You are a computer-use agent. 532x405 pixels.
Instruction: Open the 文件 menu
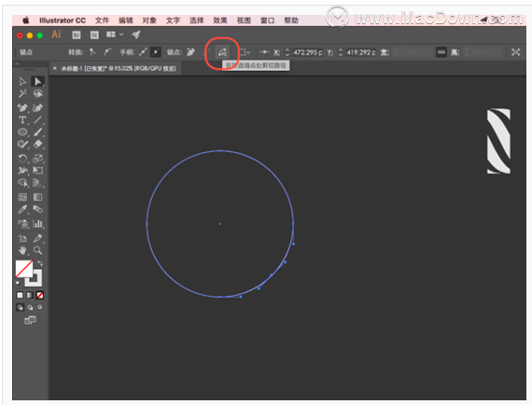102,21
